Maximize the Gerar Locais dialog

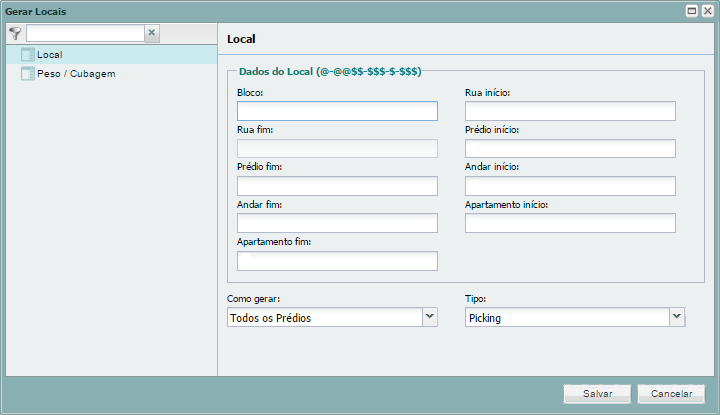pos(692,11)
